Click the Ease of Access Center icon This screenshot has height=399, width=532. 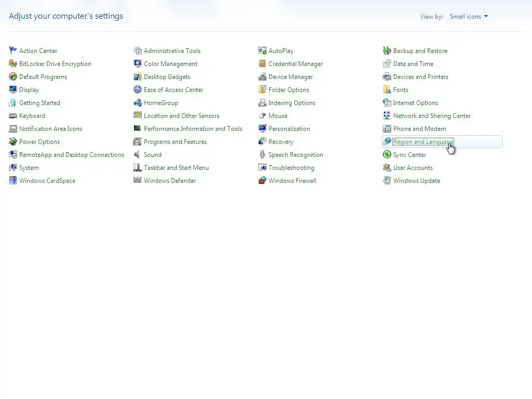point(137,89)
